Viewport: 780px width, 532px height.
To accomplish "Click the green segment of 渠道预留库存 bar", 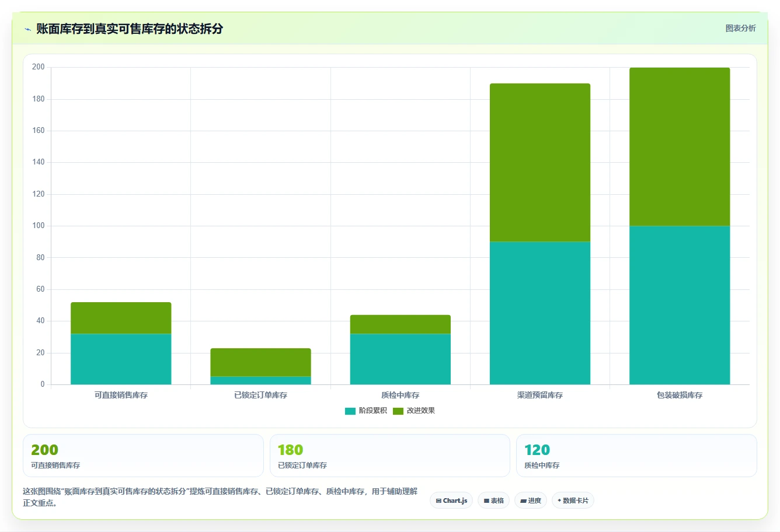I will point(540,163).
